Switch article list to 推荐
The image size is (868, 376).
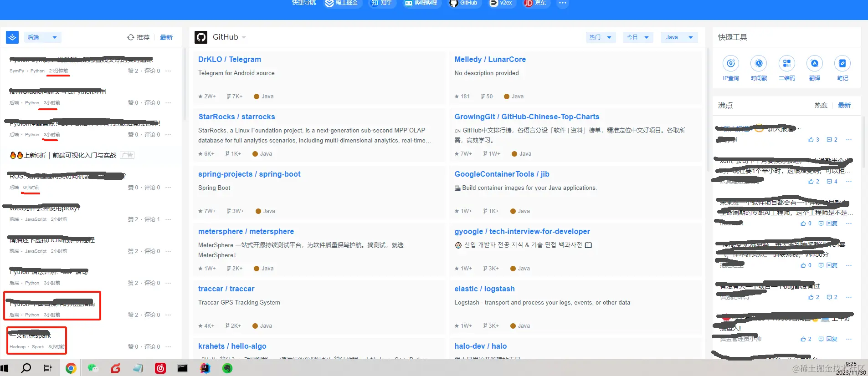[x=138, y=37]
